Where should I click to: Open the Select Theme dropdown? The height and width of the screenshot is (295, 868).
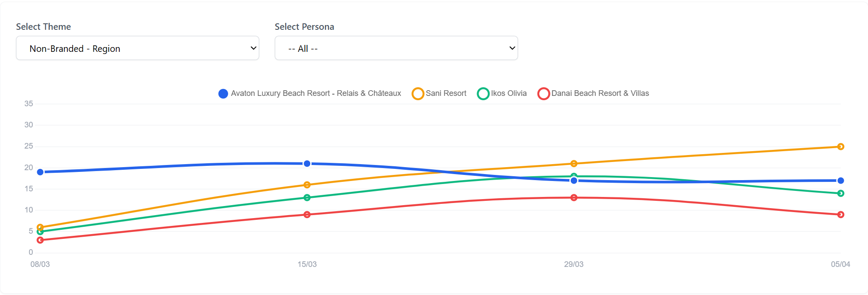pos(137,48)
